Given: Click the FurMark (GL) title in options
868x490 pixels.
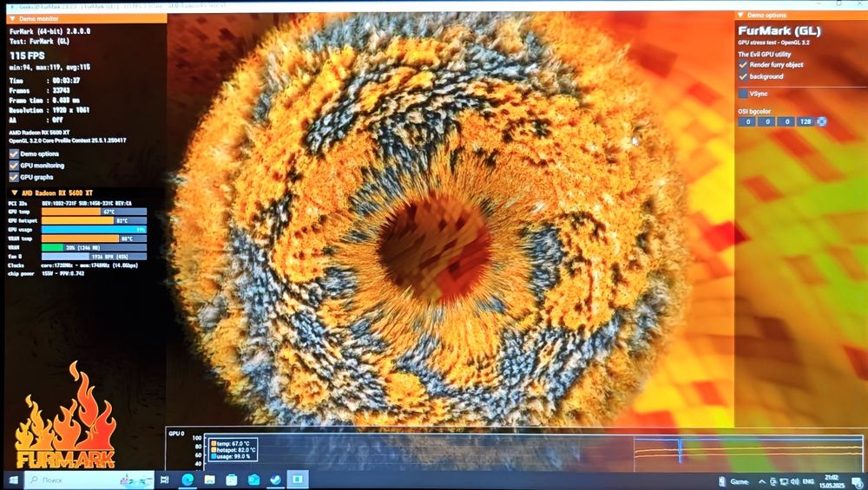Looking at the screenshot, I should pyautogui.click(x=779, y=31).
